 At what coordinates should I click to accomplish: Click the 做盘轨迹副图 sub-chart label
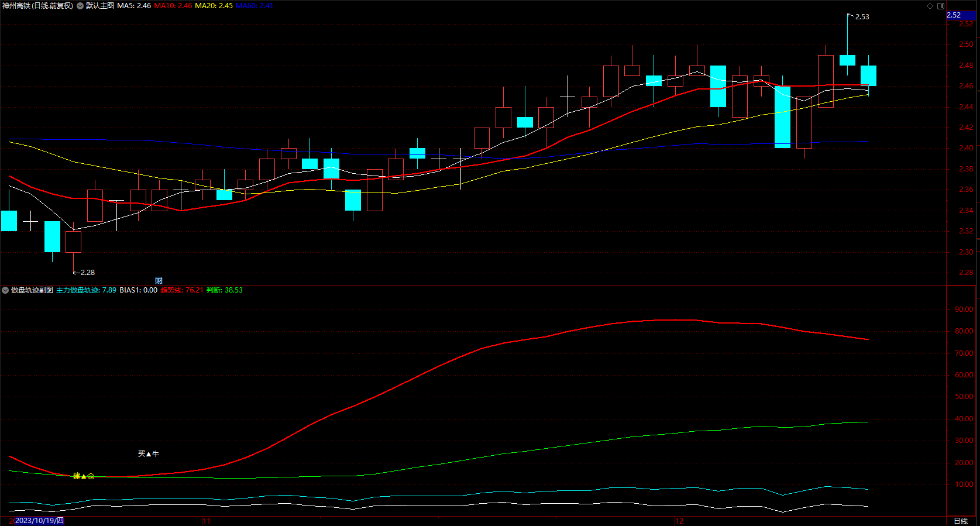pos(32,290)
